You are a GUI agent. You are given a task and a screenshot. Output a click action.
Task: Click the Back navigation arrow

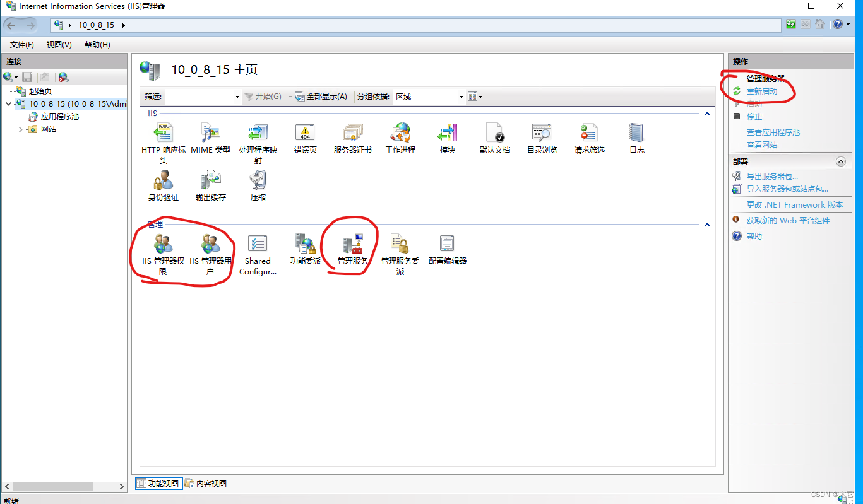click(x=11, y=25)
